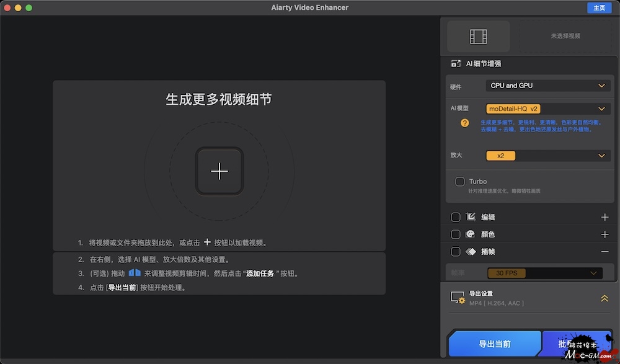Click the 颜色 palette icon
This screenshot has height=364, width=620.
pyautogui.click(x=471, y=234)
